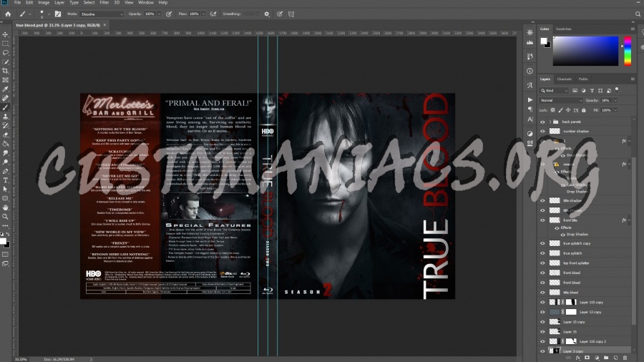Image resolution: width=644 pixels, height=362 pixels.
Task: Select the Lasso tool
Action: coord(5,52)
